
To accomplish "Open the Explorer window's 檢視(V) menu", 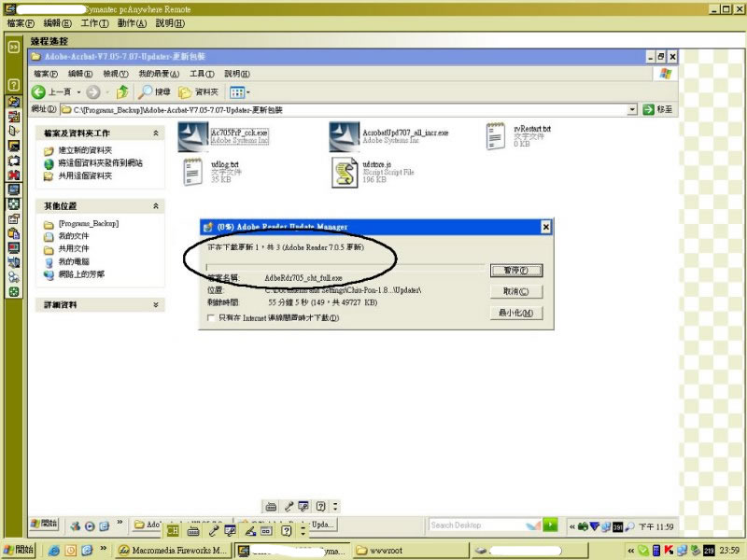I will coord(116,74).
